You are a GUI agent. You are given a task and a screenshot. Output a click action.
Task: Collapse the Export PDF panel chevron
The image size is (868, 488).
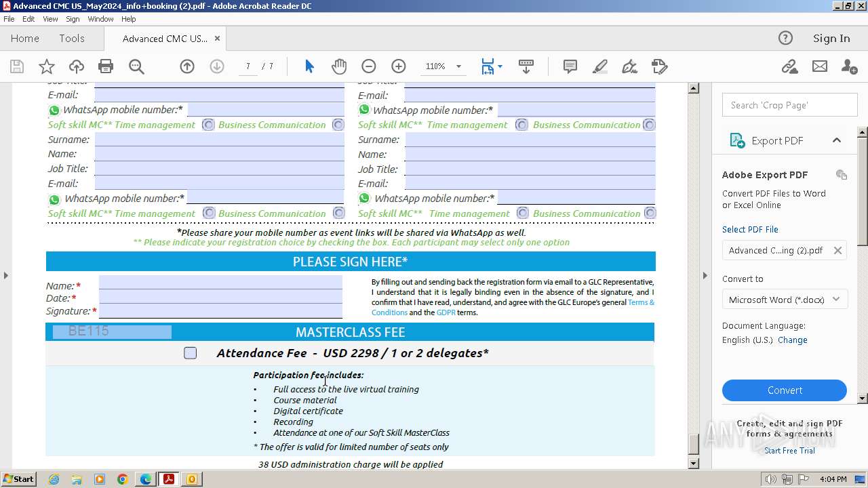pyautogui.click(x=836, y=140)
